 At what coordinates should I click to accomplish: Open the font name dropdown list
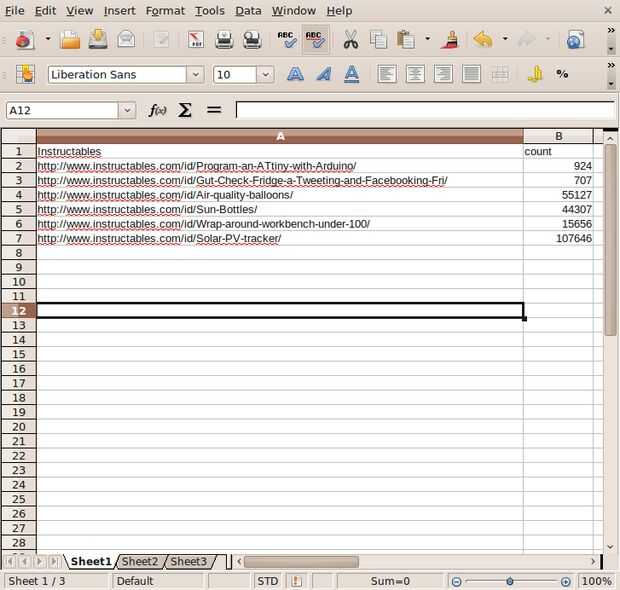click(x=195, y=74)
